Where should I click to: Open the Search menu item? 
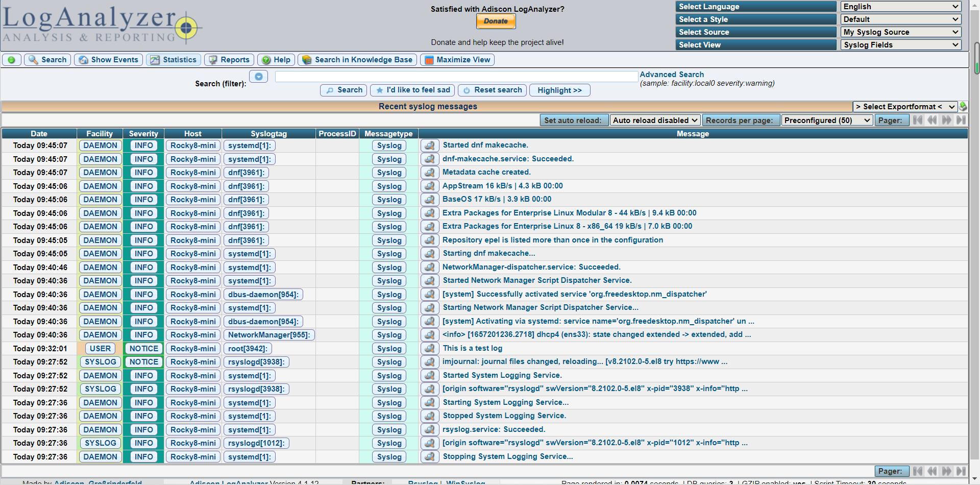[x=47, y=60]
